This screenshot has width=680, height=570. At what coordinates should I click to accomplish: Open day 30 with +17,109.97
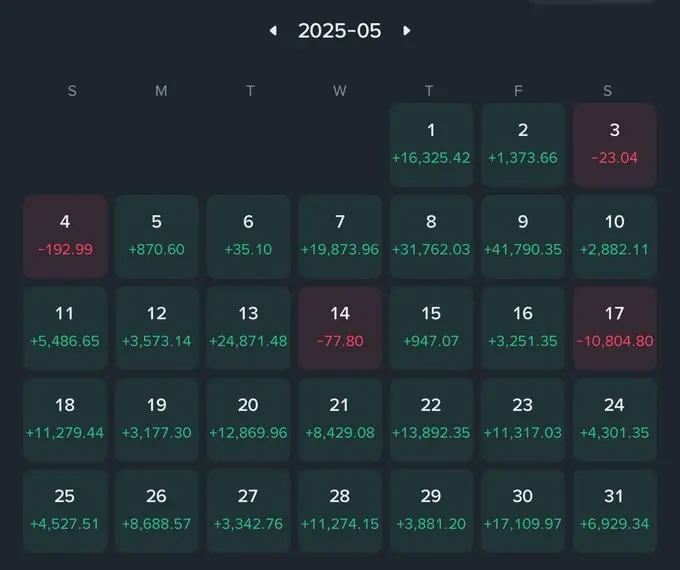[x=523, y=511]
